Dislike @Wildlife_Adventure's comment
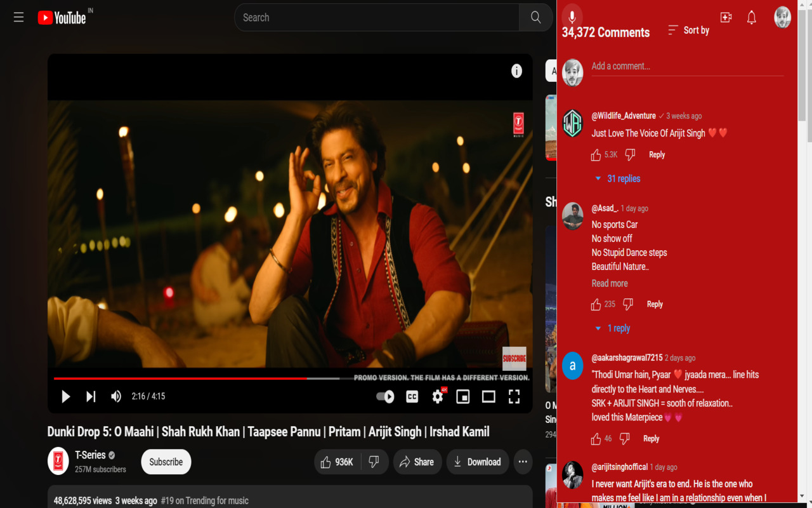This screenshot has height=508, width=812. point(630,155)
